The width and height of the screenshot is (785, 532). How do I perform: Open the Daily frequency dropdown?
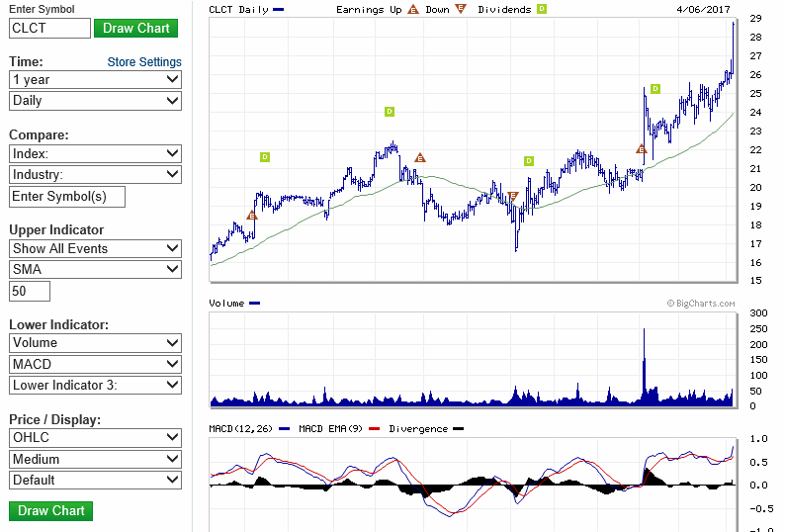point(95,101)
